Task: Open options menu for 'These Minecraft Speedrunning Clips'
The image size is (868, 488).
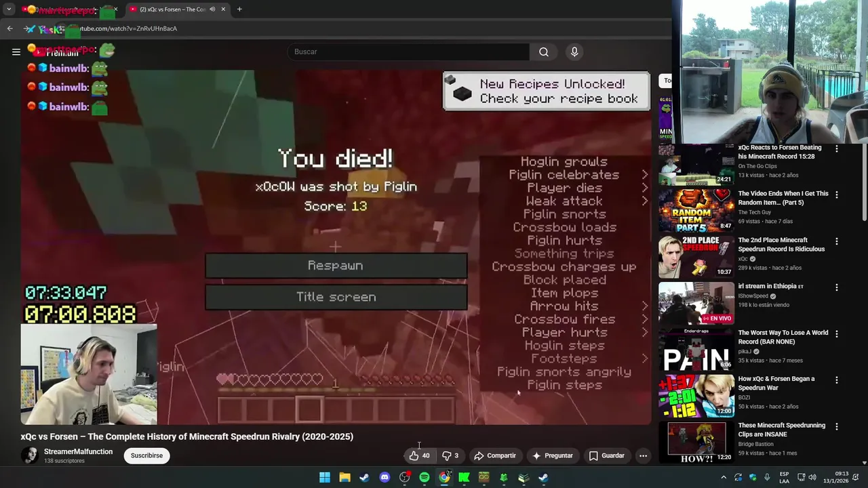Action: pos(836,426)
